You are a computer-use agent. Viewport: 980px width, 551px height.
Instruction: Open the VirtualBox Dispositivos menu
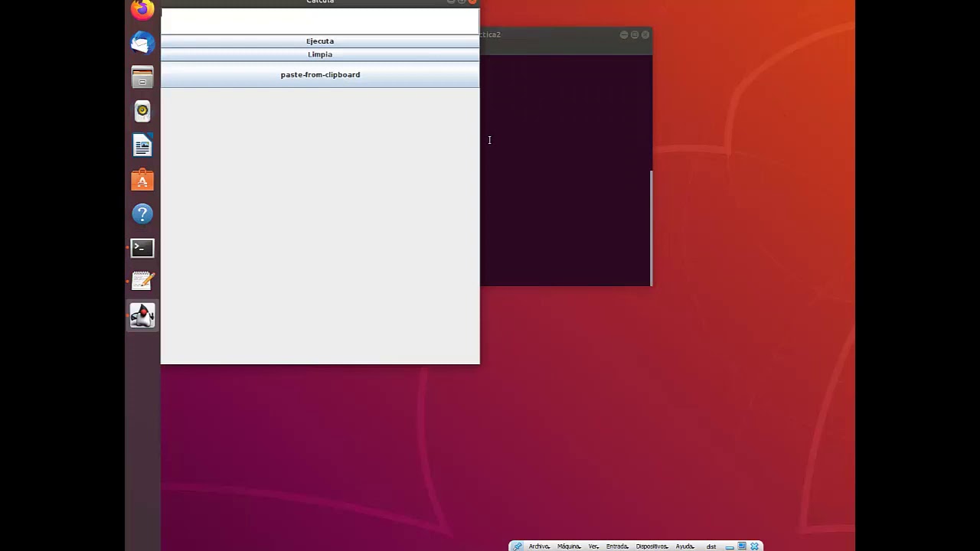point(652,546)
